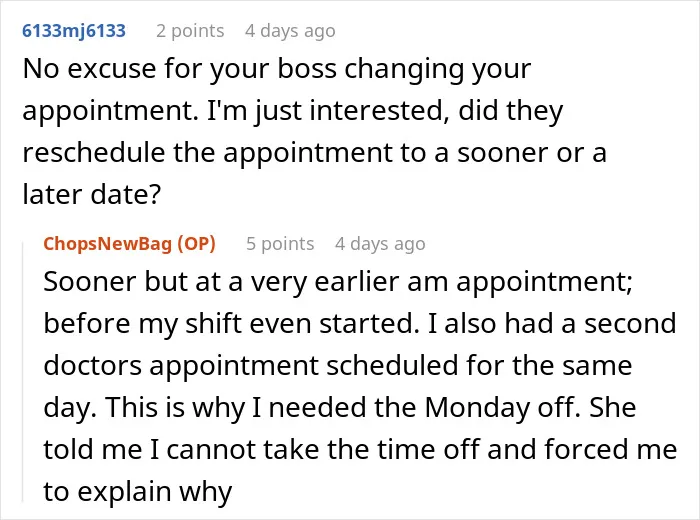Click the '5 points' score label
Viewport: 700px width, 520px height.
(280, 244)
